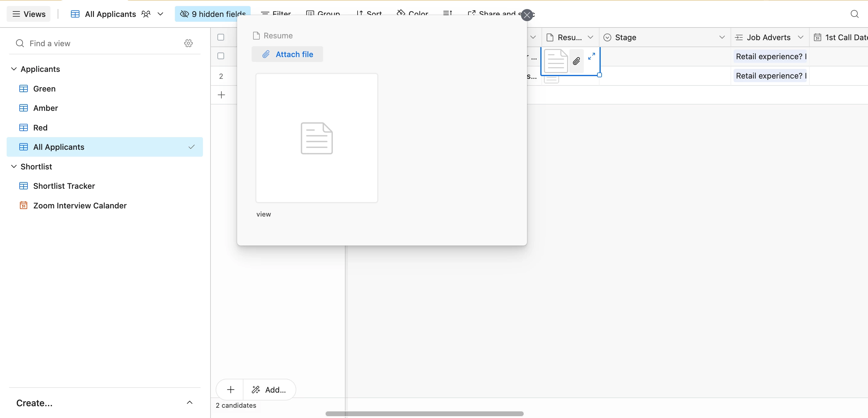Open the Shortlist Tracker view
Screen dimensions: 868x418
pos(64,186)
